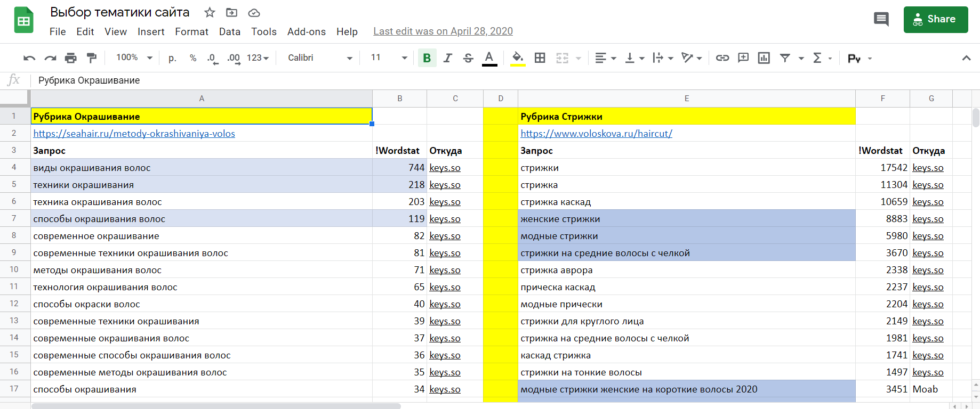This screenshot has height=409, width=980.
Task: Open the zoom level dropdown showing 100%
Action: pyautogui.click(x=134, y=58)
